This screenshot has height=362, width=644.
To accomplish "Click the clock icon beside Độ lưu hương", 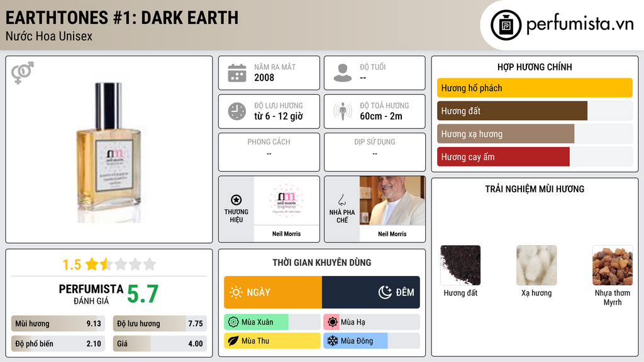I will 237,111.
